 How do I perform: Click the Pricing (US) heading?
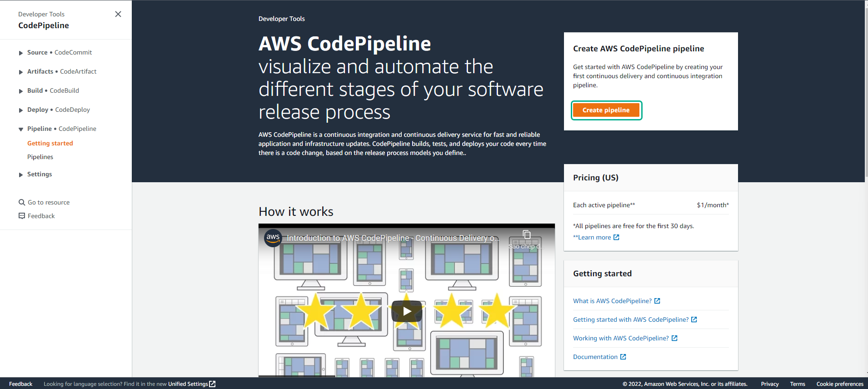(596, 178)
